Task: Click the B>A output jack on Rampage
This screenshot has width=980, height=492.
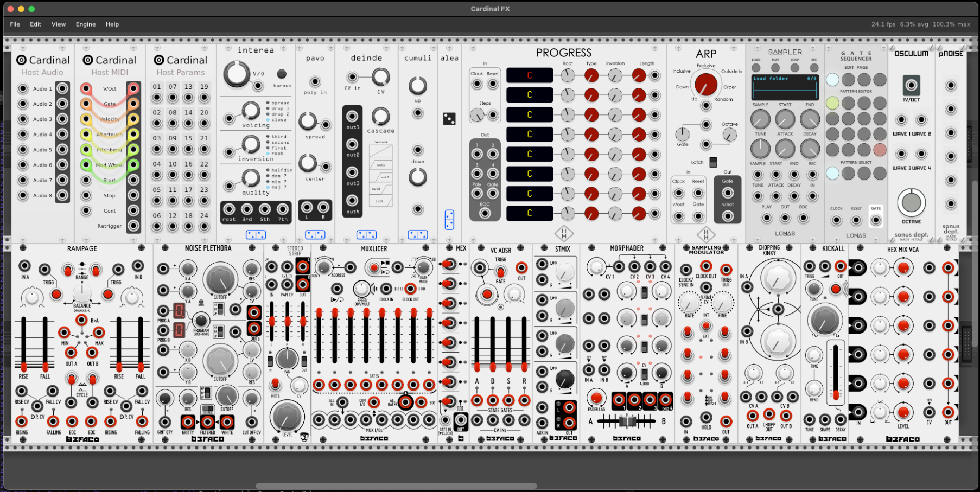Action: (81, 320)
